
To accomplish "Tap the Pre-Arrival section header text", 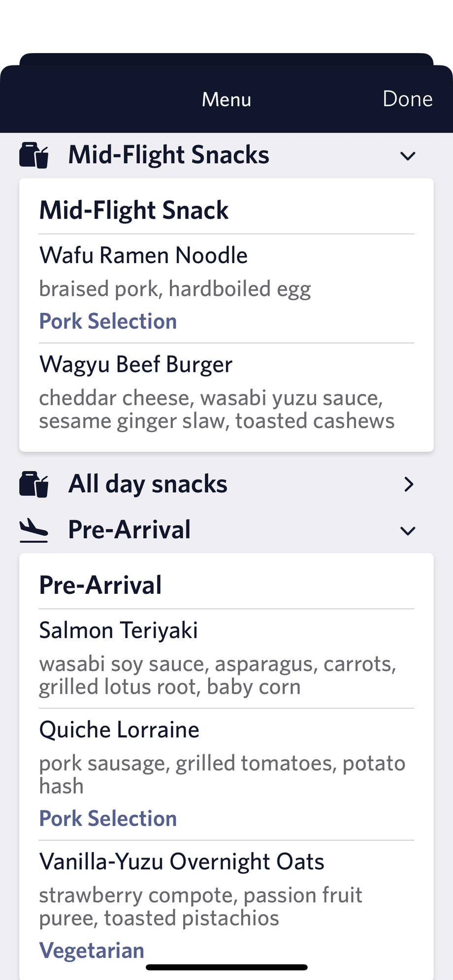I will [x=129, y=530].
